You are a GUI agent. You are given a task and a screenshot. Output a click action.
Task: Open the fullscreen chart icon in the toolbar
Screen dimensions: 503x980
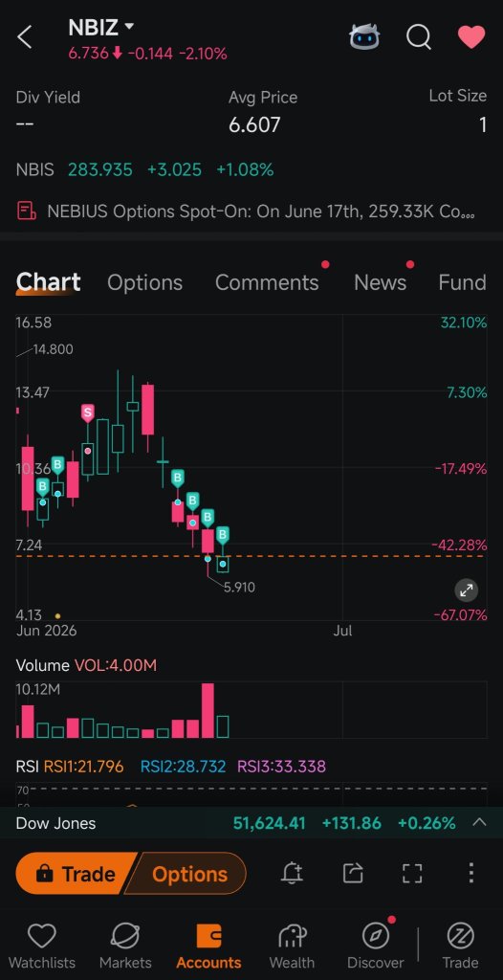coord(412,873)
